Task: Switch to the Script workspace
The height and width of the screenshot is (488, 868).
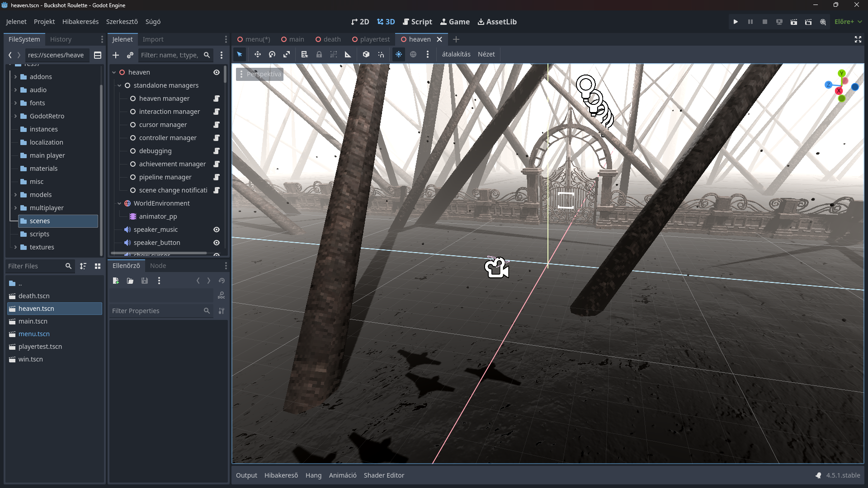Action: tap(417, 22)
